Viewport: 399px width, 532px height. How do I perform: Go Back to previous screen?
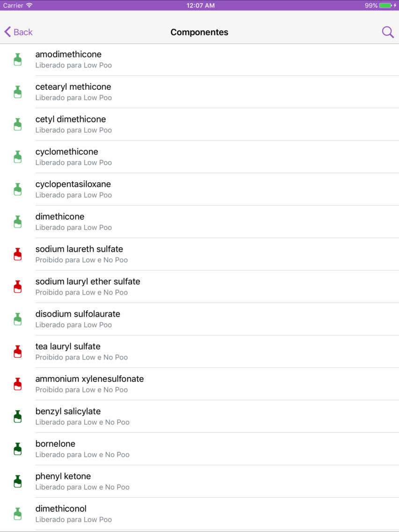pyautogui.click(x=18, y=32)
